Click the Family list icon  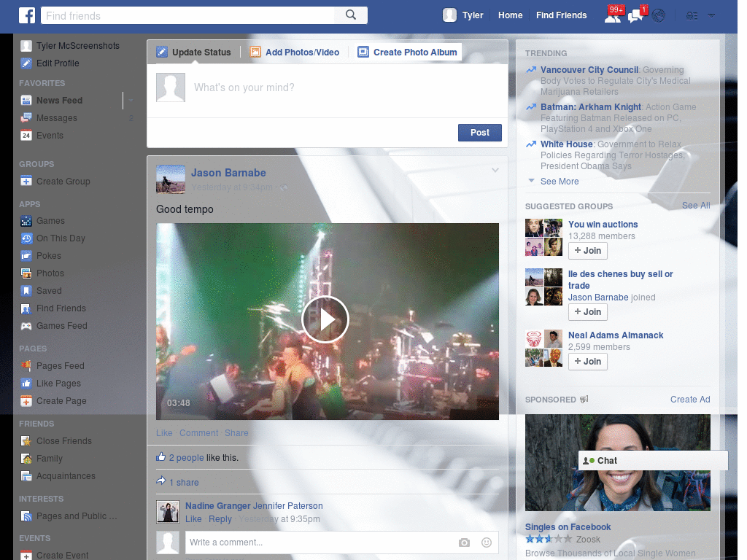coord(26,459)
